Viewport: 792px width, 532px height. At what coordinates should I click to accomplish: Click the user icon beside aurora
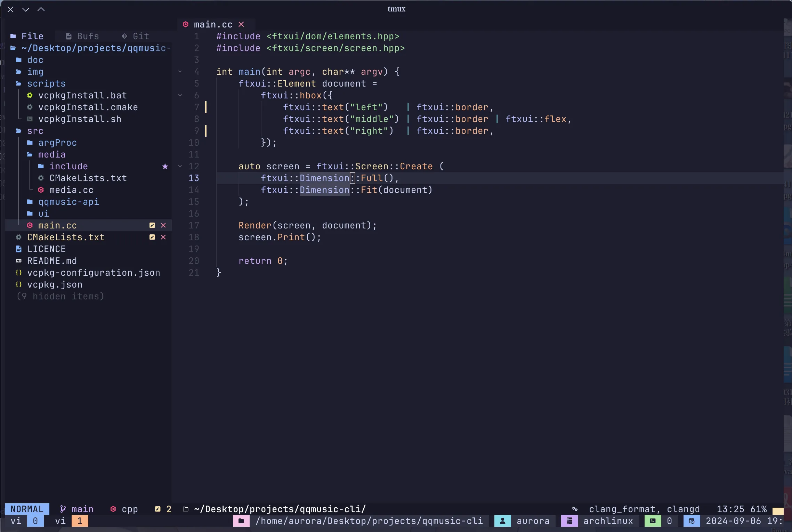(502, 521)
